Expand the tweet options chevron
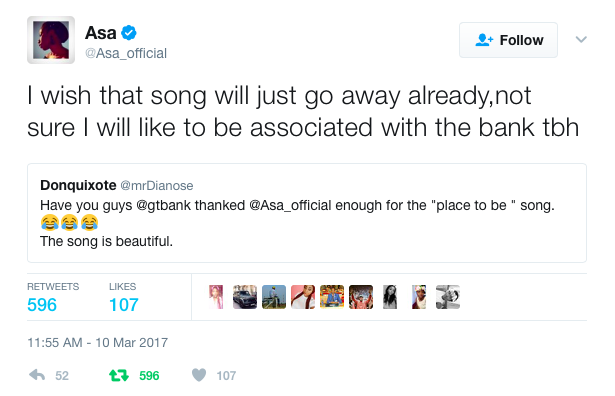Image resolution: width=615 pixels, height=396 pixels. point(581,39)
